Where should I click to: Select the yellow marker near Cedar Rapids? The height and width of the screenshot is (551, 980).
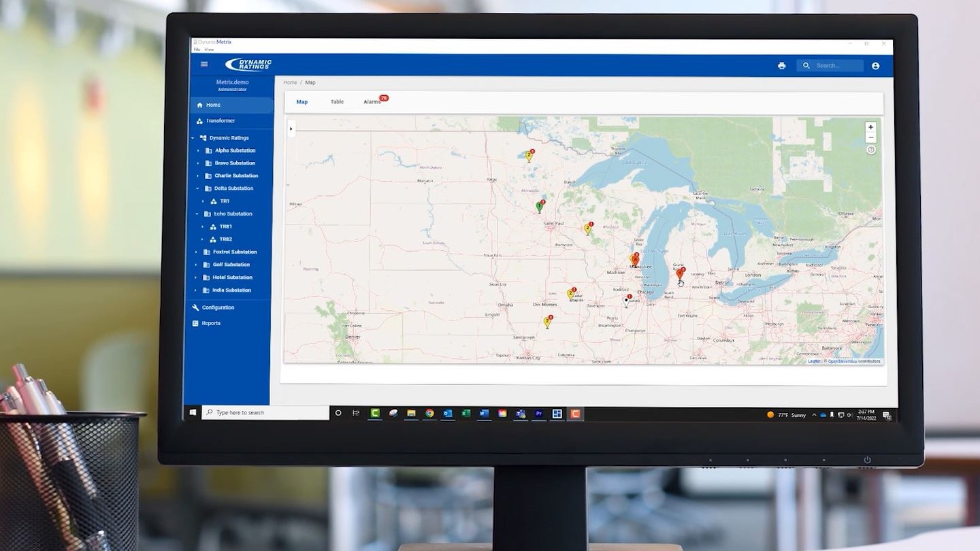(571, 294)
